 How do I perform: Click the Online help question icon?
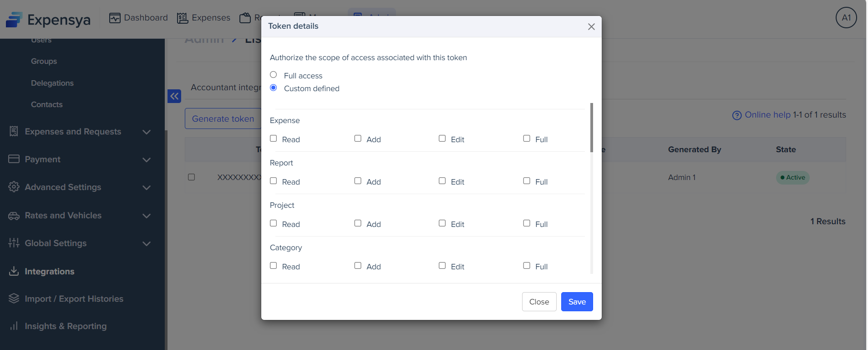tap(736, 115)
